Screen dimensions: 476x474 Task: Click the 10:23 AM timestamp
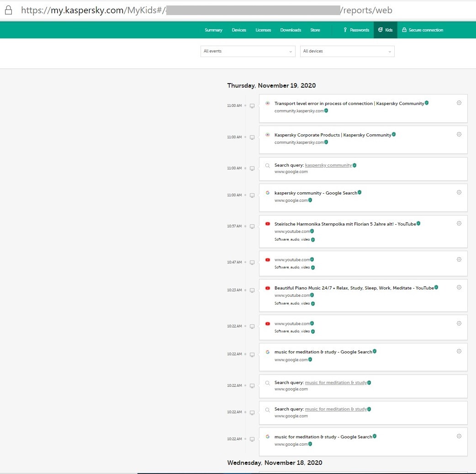click(x=234, y=290)
